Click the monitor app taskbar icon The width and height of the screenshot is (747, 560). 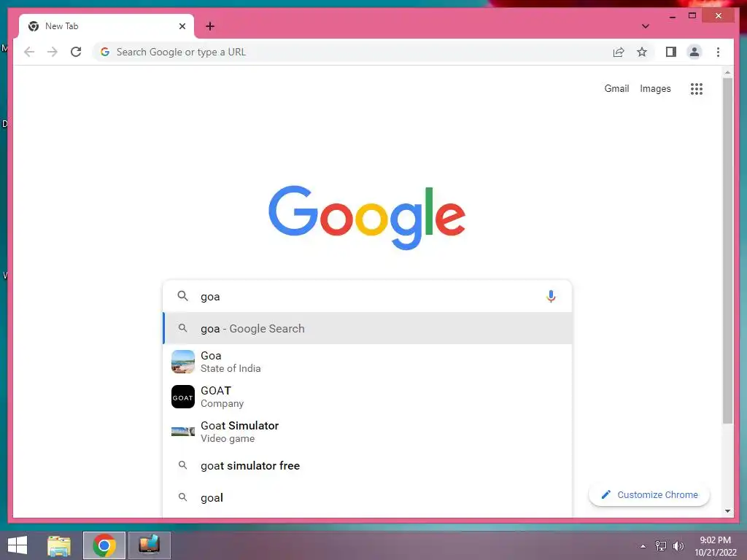pos(149,545)
